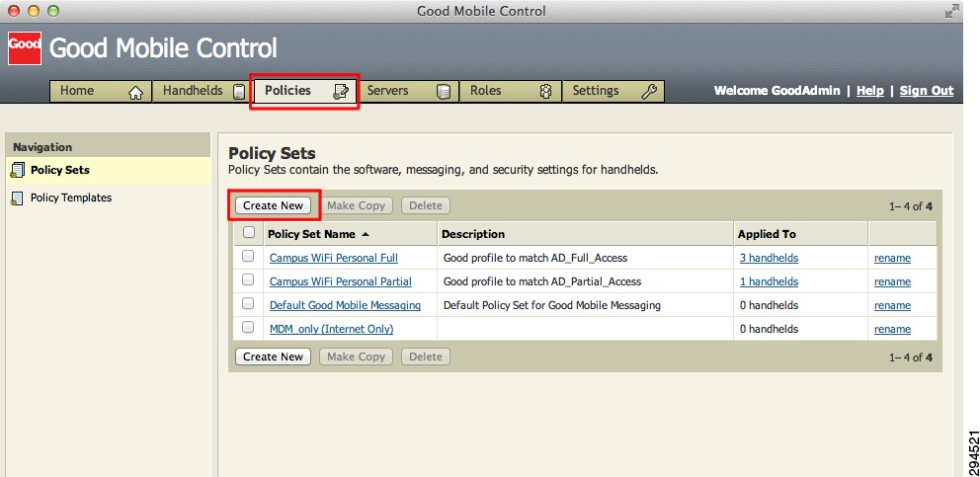The height and width of the screenshot is (477, 980).
Task: Click the bottom Make Copy button
Action: click(357, 357)
